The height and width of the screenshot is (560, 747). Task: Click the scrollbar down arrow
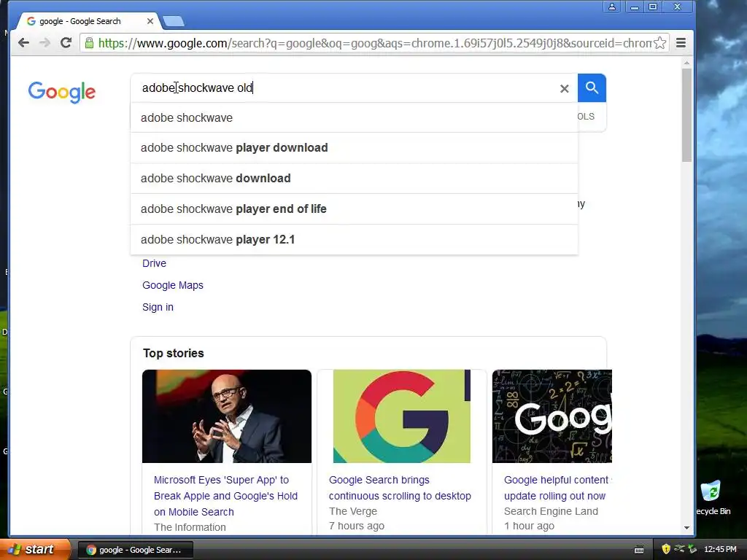[x=686, y=528]
